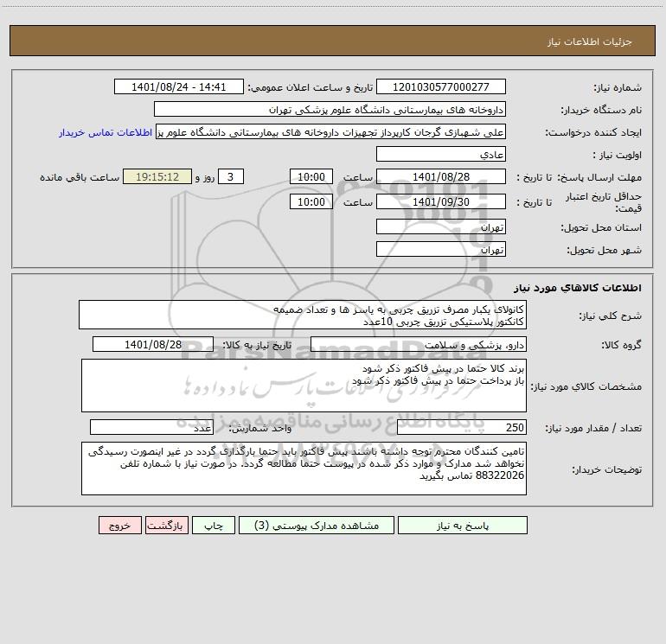Click label 'استان محل تحویل:'
The height and width of the screenshot is (644, 666).
click(601, 228)
